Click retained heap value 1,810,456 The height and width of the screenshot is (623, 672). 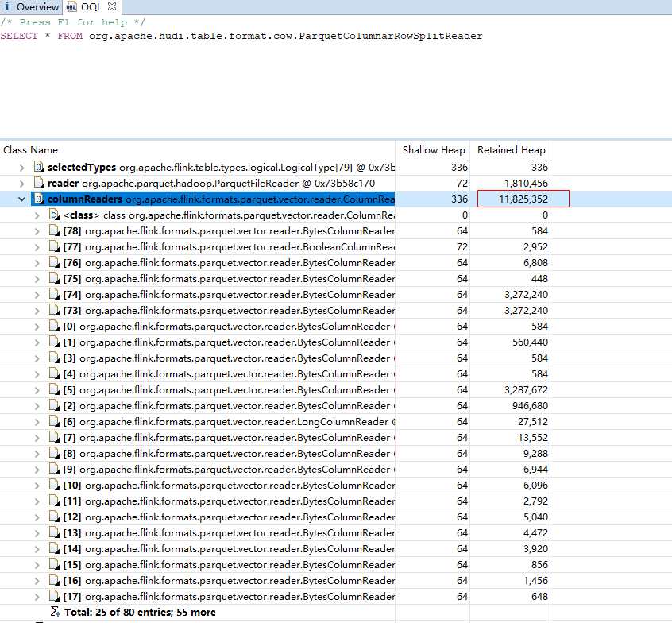[x=527, y=184]
